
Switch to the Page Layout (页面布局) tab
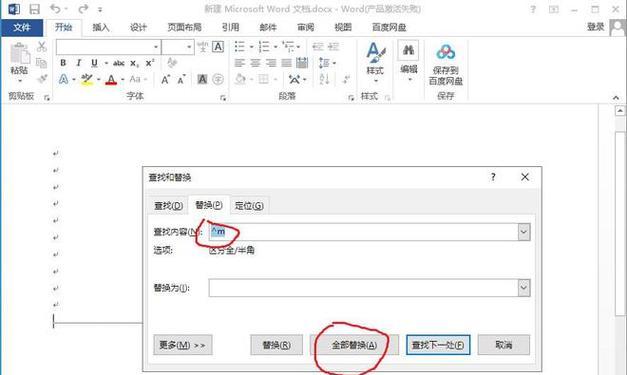(184, 27)
